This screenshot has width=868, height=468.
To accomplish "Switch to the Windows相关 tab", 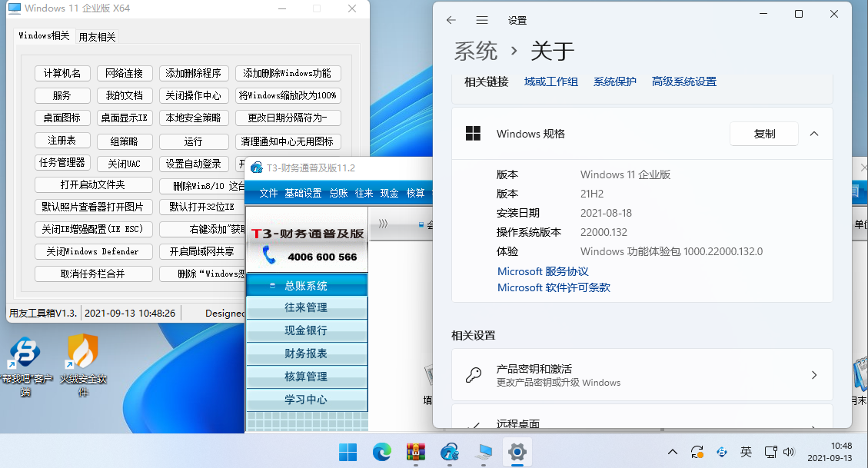I will (x=44, y=35).
